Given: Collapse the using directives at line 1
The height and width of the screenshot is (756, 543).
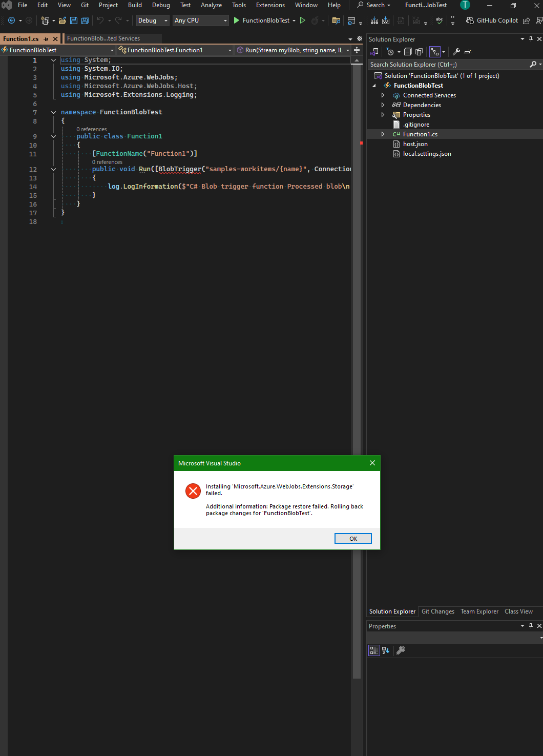Looking at the screenshot, I should pos(53,60).
